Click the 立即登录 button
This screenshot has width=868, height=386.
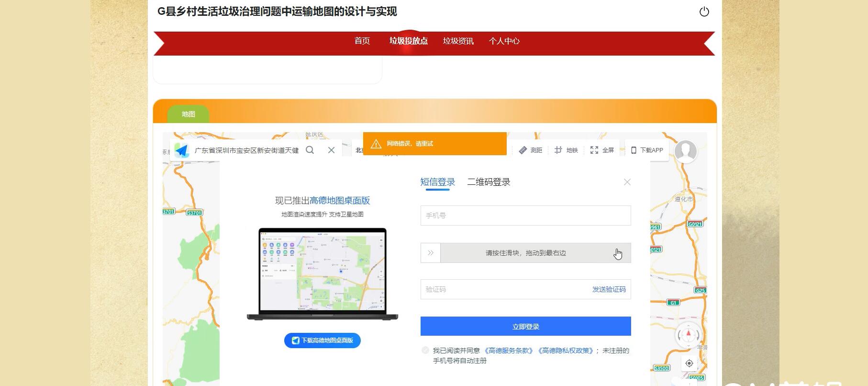(525, 326)
